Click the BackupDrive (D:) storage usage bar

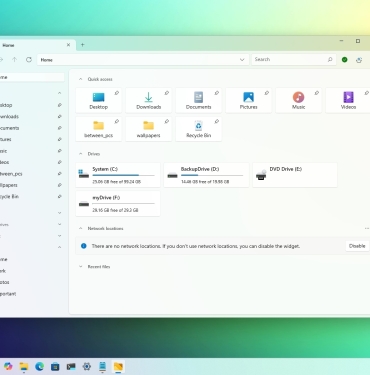pyautogui.click(x=212, y=175)
